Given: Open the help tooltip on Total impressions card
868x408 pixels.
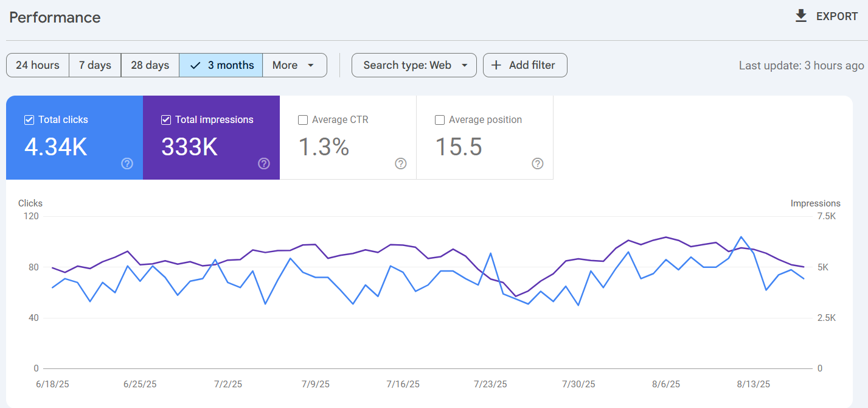Looking at the screenshot, I should tap(263, 163).
